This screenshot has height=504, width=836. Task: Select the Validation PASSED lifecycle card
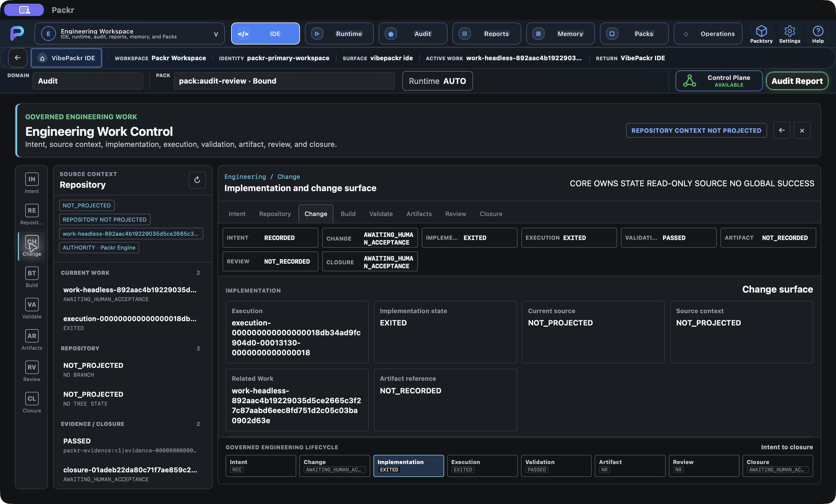coord(556,466)
